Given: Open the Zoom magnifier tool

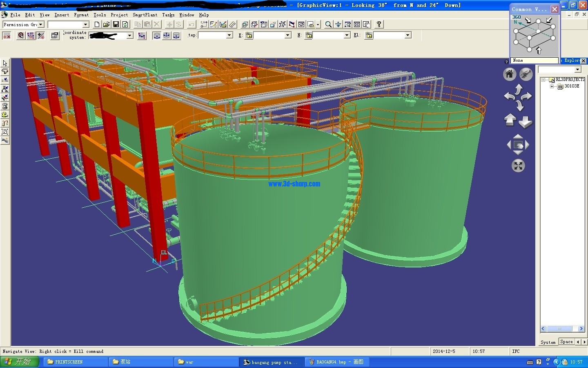Looking at the screenshot, I should [x=328, y=25].
